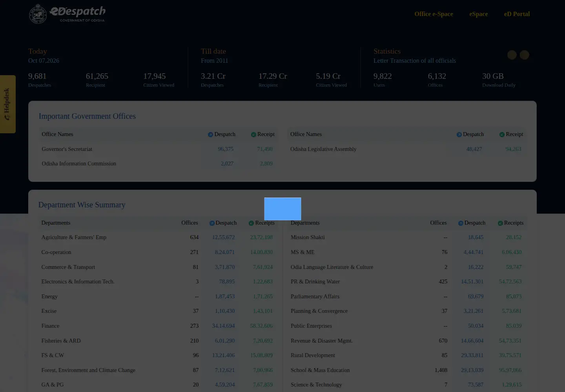Click Commerce & Transport department name

[68, 267]
